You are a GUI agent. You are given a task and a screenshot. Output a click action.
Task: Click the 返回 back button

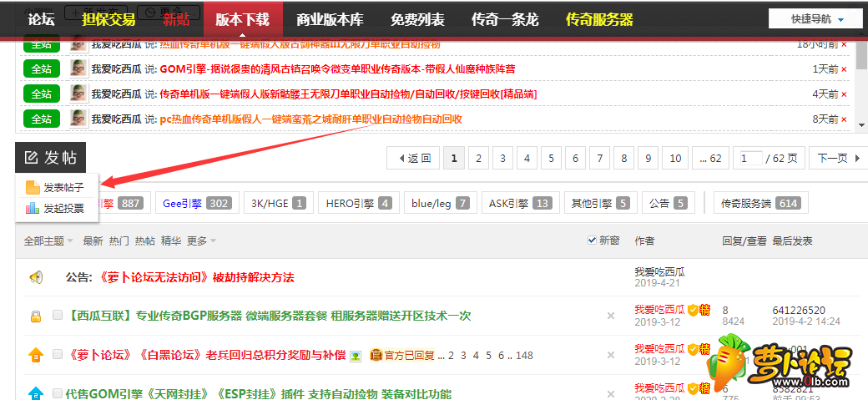point(413,158)
